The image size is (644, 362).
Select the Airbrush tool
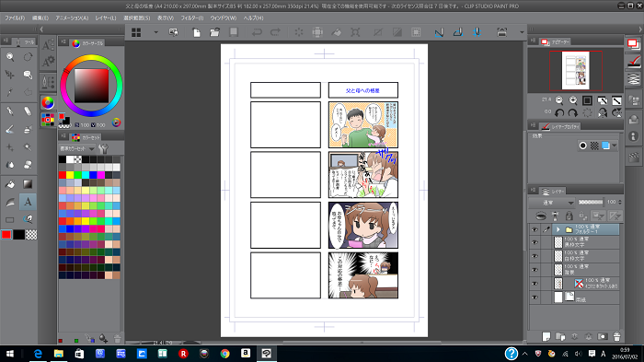pos(28,129)
